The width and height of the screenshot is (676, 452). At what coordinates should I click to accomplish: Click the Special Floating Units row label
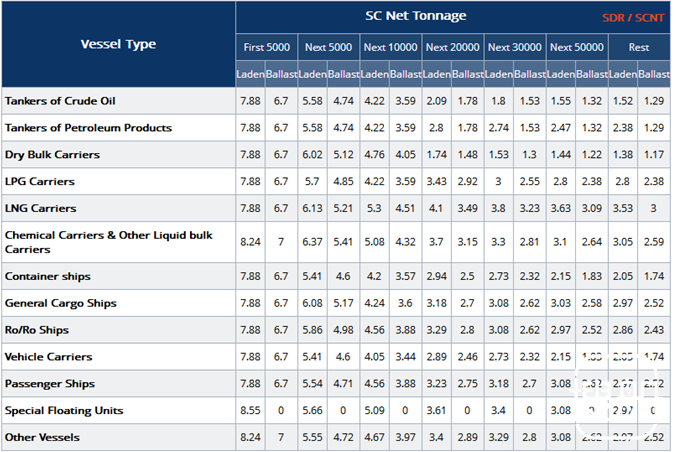[x=64, y=410]
